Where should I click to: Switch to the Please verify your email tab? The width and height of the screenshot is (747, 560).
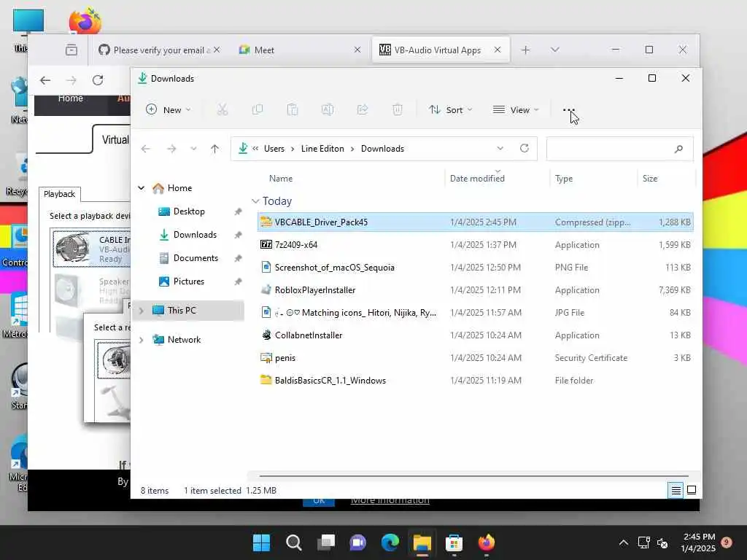pyautogui.click(x=159, y=50)
